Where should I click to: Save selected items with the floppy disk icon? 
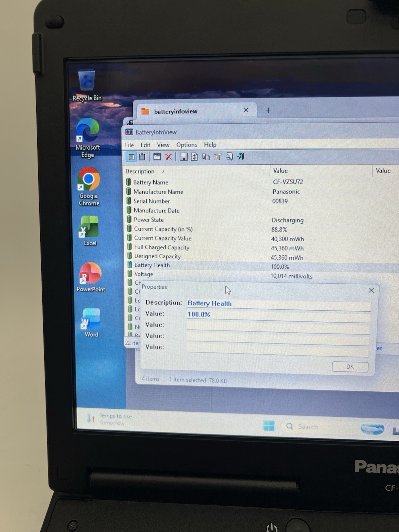point(183,157)
